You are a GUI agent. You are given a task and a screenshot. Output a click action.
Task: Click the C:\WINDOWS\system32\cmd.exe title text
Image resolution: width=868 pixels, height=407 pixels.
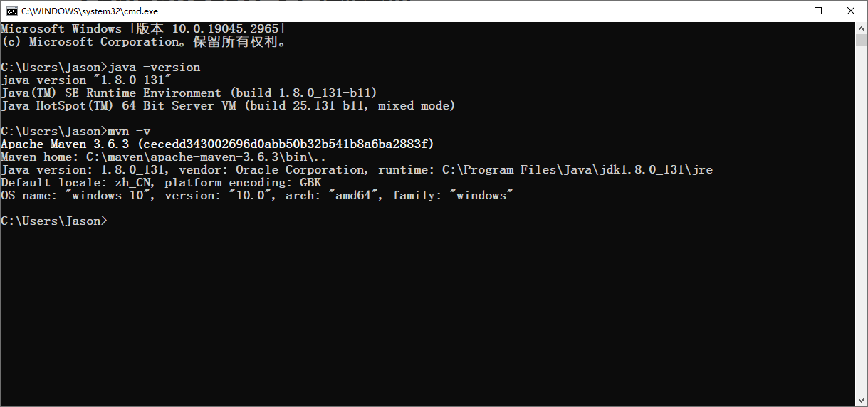tap(89, 11)
